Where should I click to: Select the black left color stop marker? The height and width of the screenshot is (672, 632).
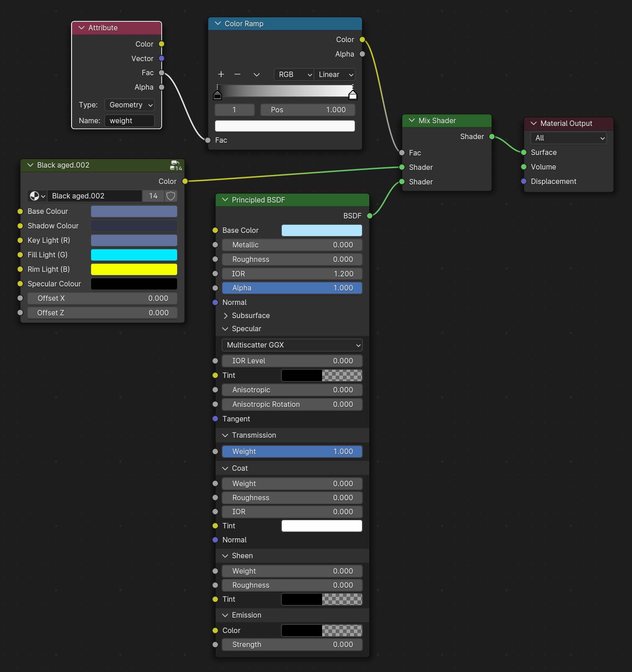click(217, 95)
